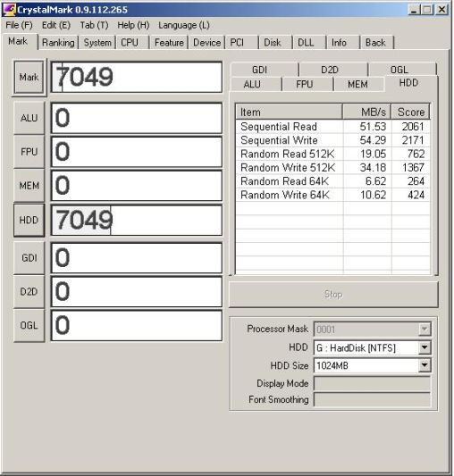This screenshot has width=454, height=476.
Task: Show the GDI results tab
Action: point(265,70)
